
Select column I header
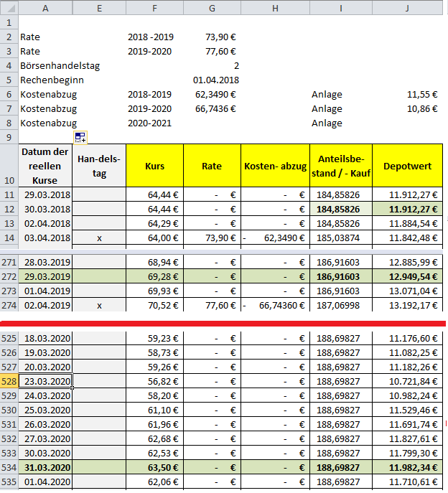[x=341, y=8]
